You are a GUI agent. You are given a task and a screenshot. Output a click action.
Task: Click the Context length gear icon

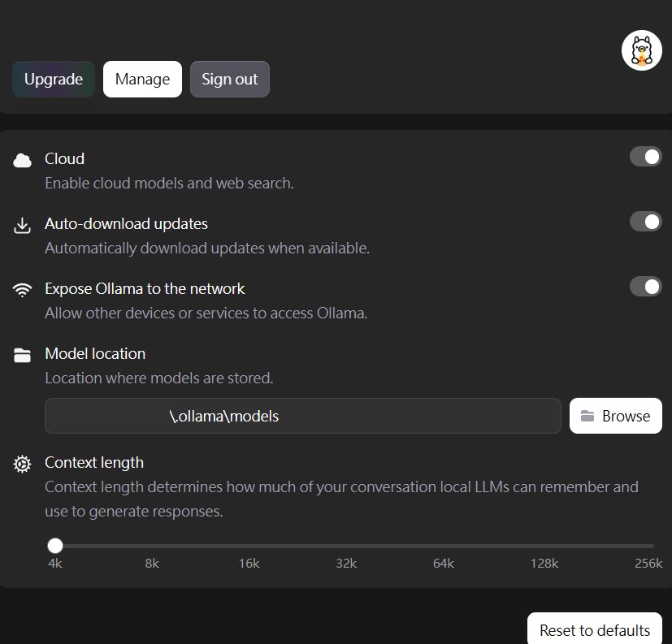tap(22, 464)
